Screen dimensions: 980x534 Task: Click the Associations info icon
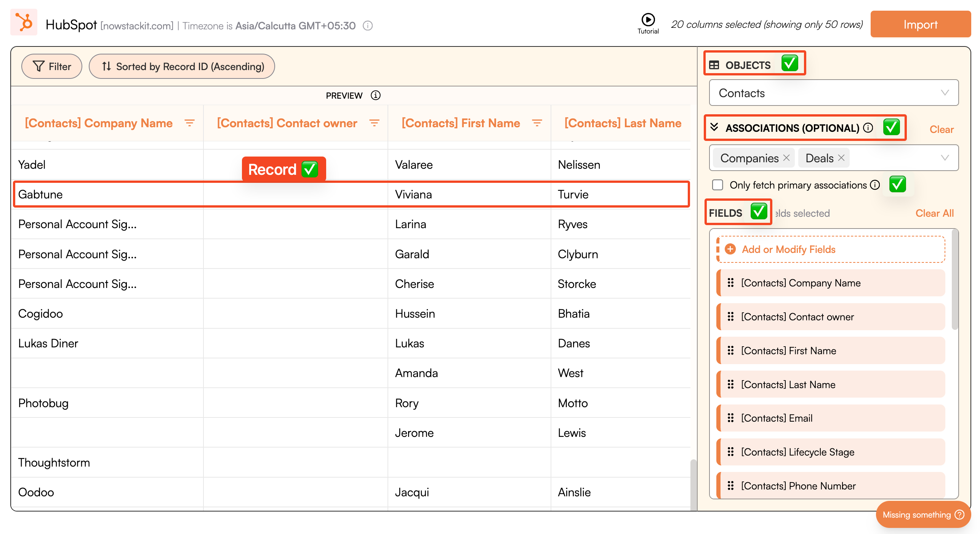pos(868,128)
